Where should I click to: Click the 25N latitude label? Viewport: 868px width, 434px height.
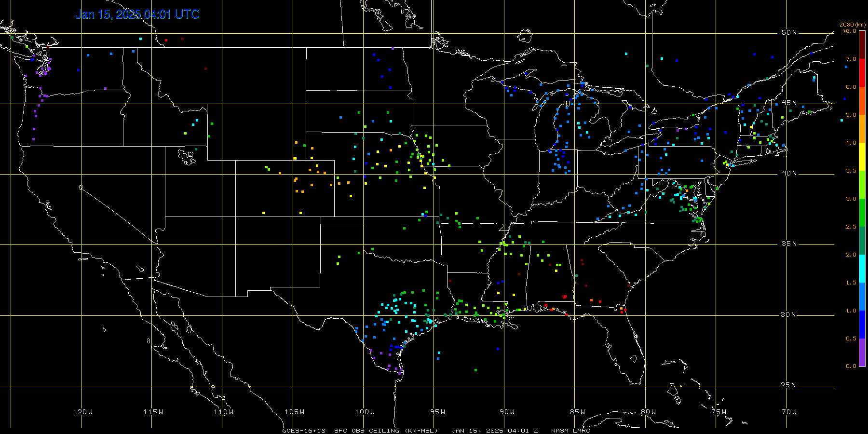(x=789, y=385)
